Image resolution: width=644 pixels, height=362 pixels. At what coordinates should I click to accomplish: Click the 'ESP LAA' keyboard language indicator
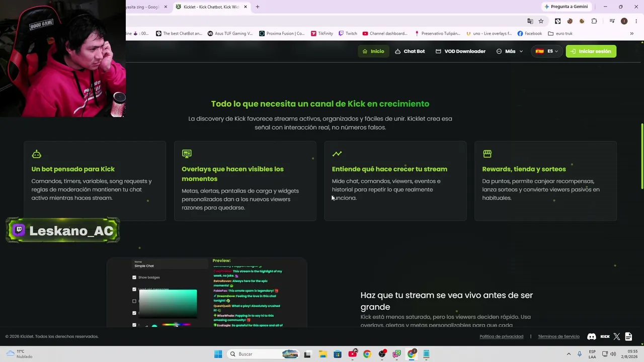pos(592,354)
